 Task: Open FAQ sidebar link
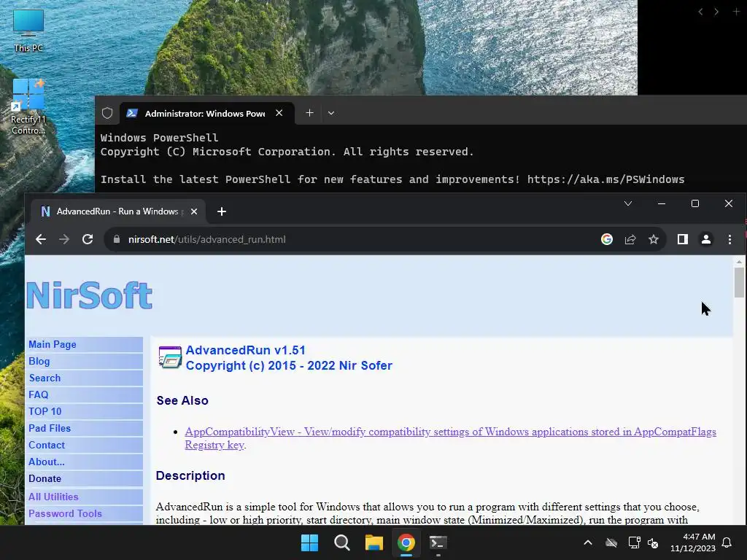pos(39,394)
